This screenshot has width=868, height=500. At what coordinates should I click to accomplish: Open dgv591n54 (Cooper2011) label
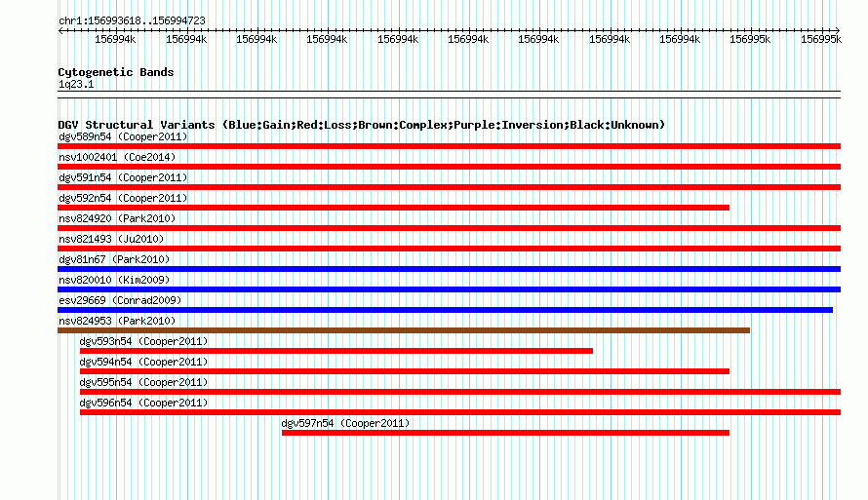(123, 177)
